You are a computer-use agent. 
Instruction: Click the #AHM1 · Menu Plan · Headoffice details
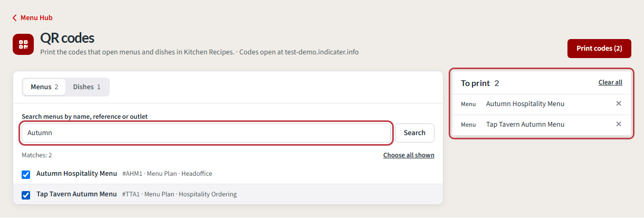click(x=167, y=174)
